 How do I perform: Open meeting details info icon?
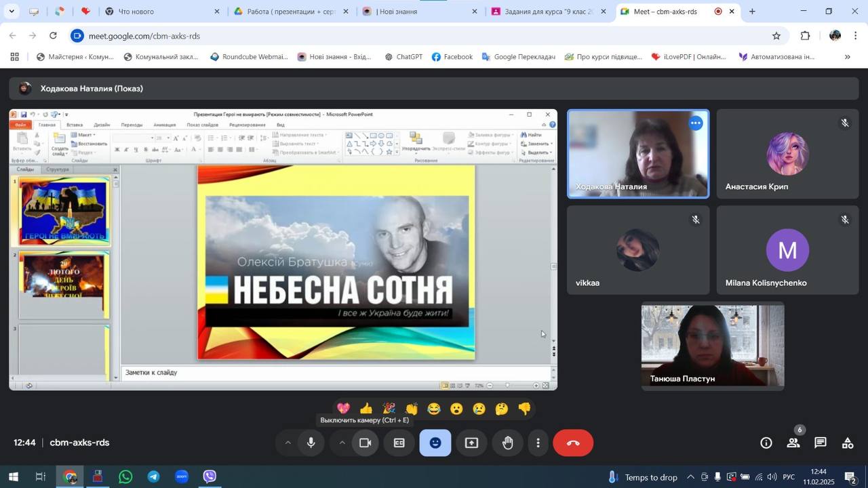[766, 443]
